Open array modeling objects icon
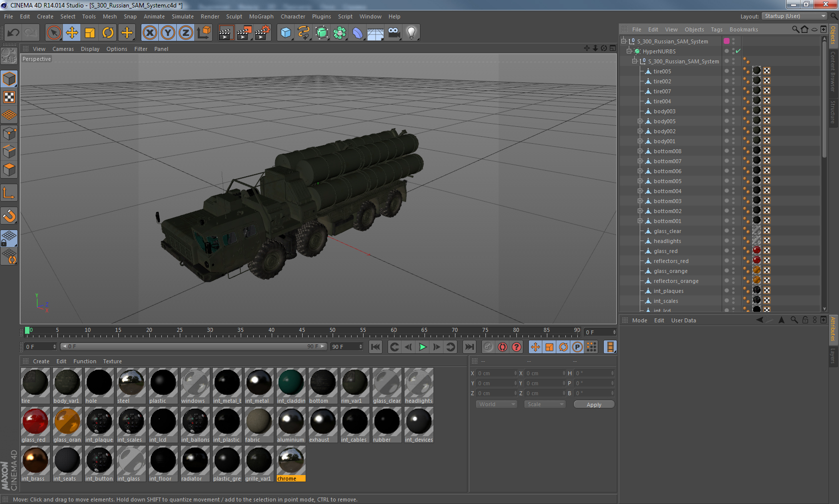839x504 pixels. (x=340, y=33)
